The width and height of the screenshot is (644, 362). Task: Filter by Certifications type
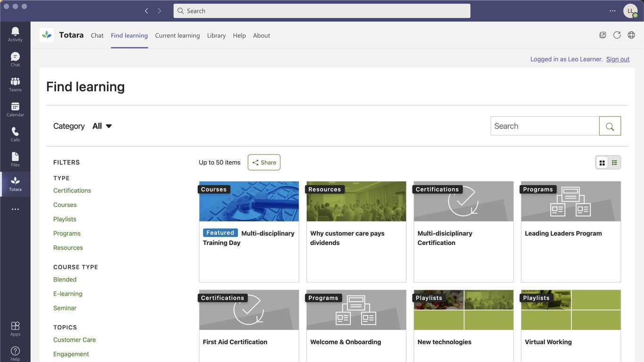72,190
